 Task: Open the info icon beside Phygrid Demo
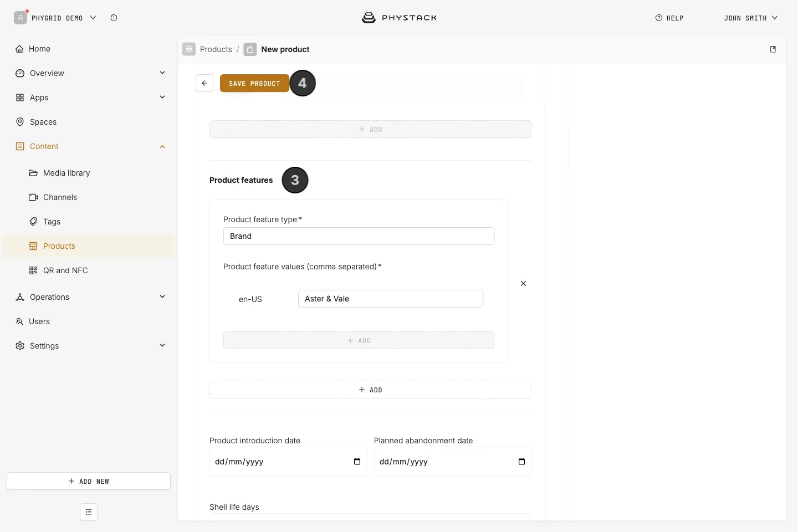pyautogui.click(x=114, y=18)
